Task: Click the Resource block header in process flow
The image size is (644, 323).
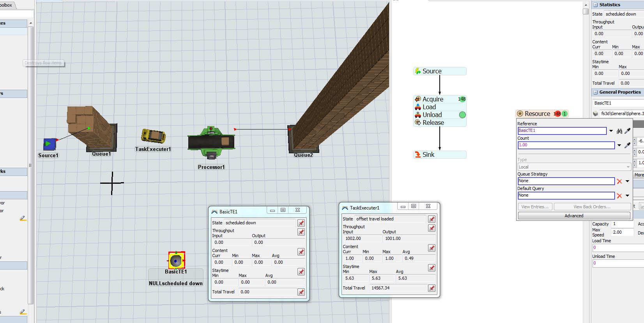Action: tap(537, 114)
